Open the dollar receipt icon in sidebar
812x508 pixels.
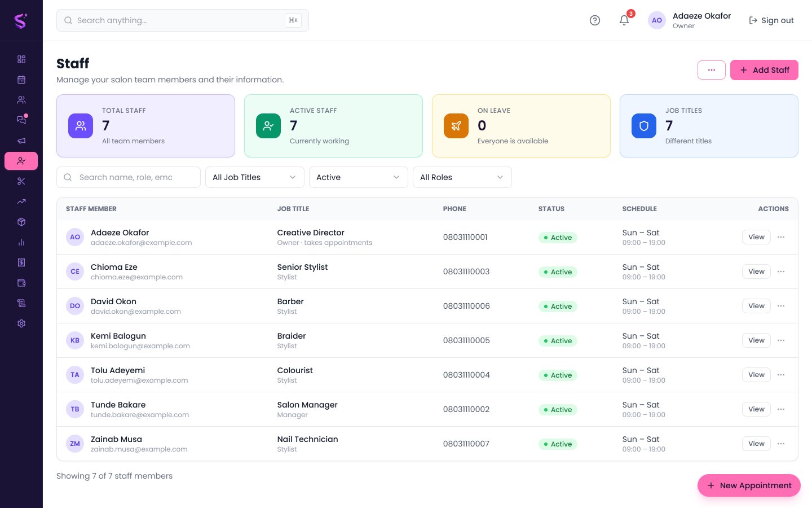(x=21, y=262)
